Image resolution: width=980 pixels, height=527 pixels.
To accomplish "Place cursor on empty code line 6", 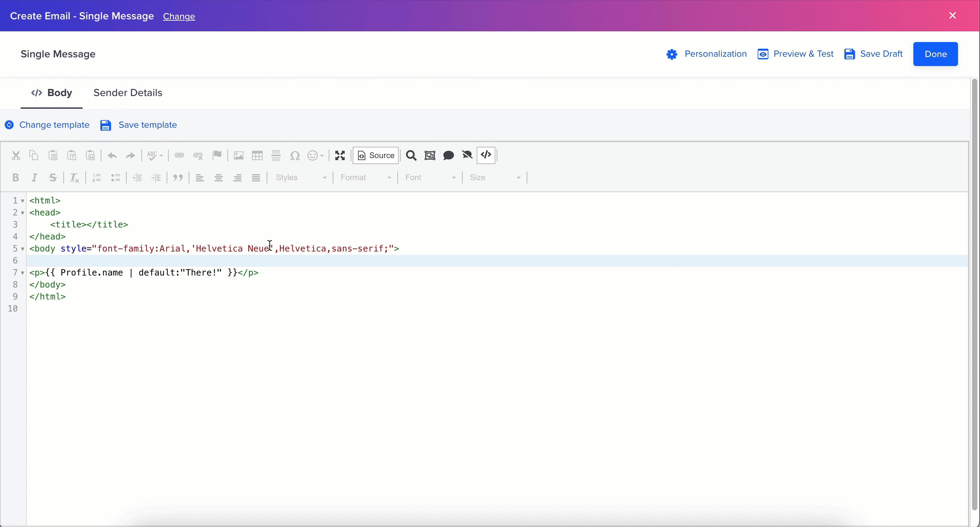I will tap(497, 261).
